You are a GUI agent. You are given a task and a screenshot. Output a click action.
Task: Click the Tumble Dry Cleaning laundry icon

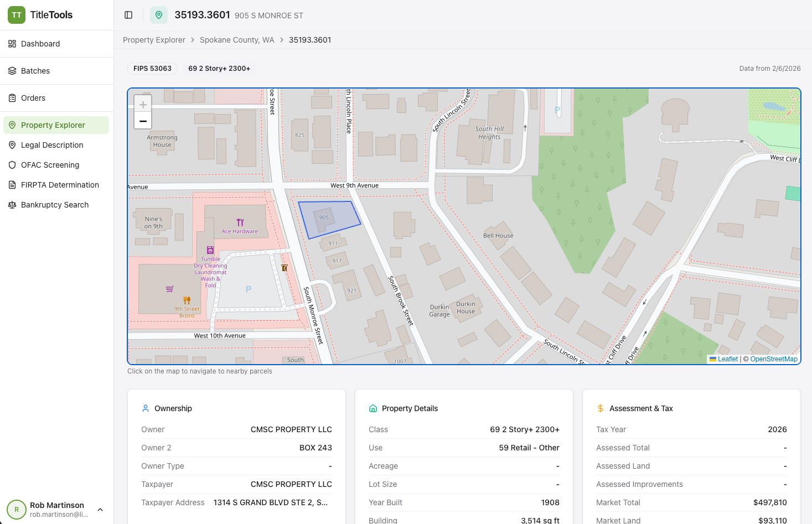click(210, 250)
